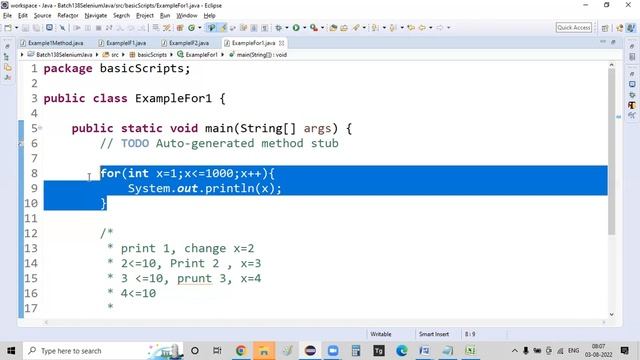Click the Open Task briefcase icon
The height and width of the screenshot is (360, 640).
[x=344, y=28]
